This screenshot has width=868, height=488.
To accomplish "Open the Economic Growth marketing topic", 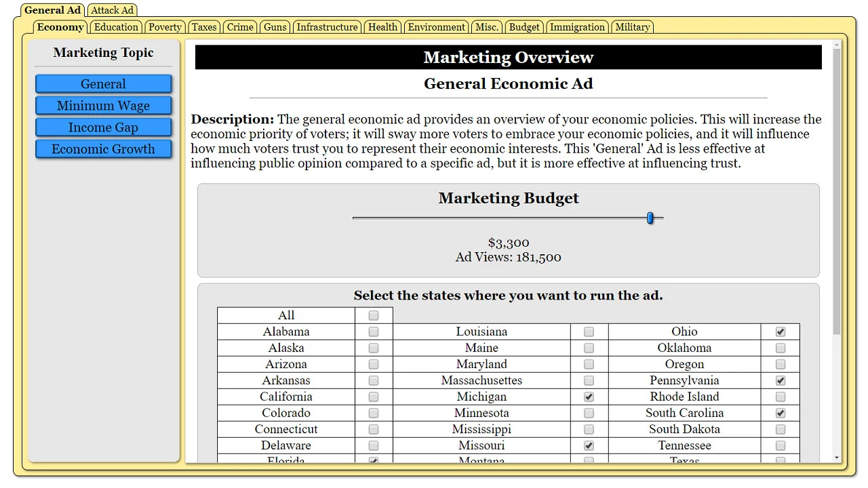I will pyautogui.click(x=103, y=149).
